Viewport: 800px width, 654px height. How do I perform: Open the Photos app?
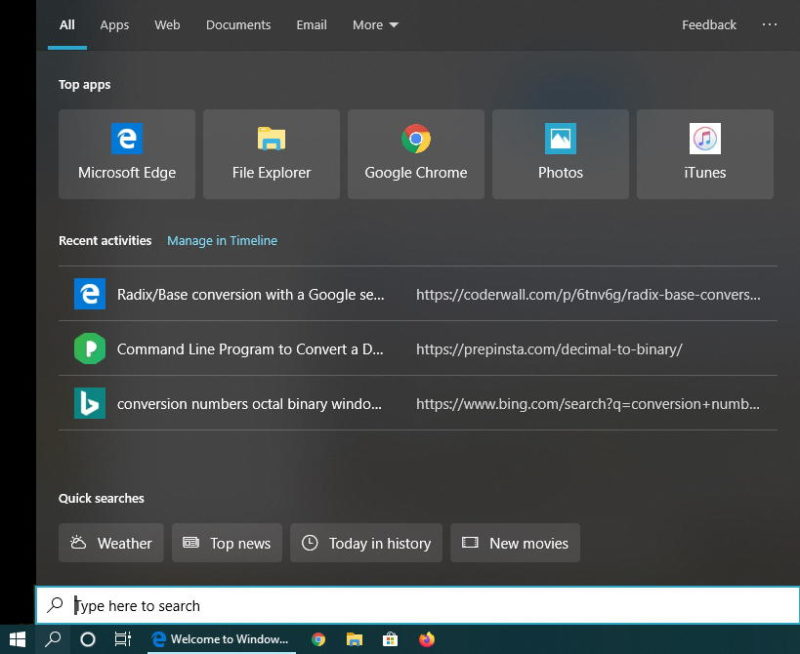point(560,152)
